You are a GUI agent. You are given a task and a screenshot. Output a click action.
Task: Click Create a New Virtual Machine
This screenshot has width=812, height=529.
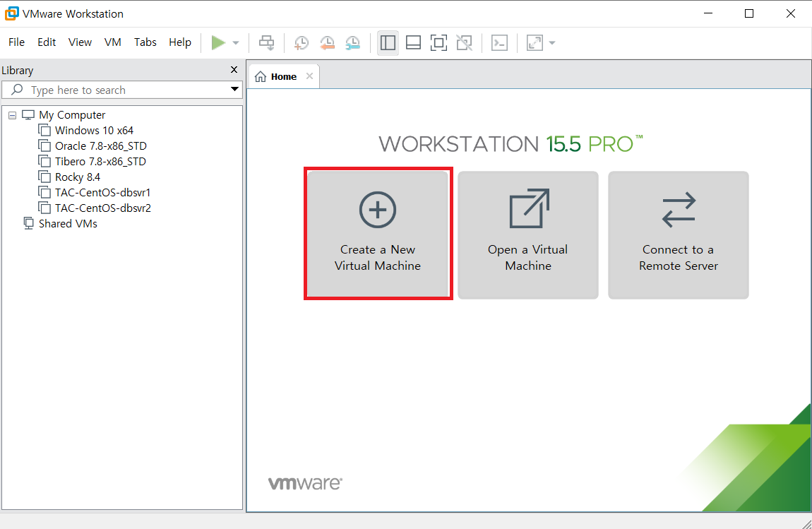point(378,234)
